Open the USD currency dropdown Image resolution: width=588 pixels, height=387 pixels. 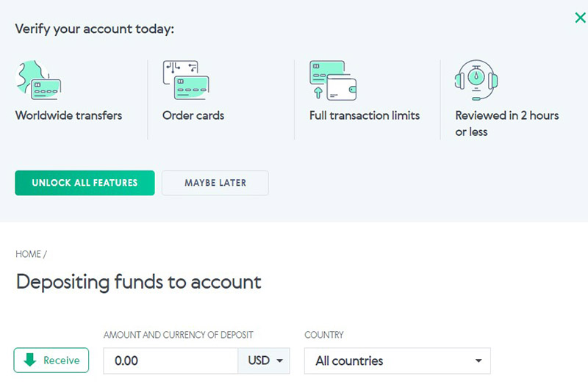click(x=265, y=361)
